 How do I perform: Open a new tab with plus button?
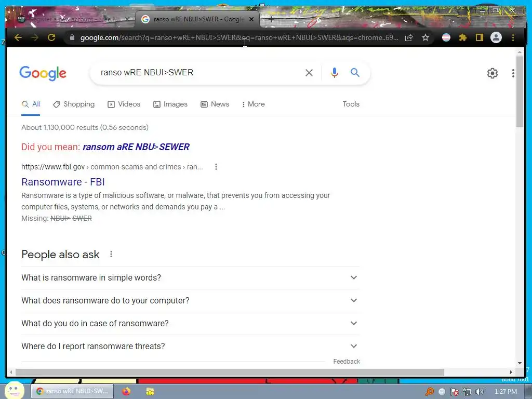[271, 19]
